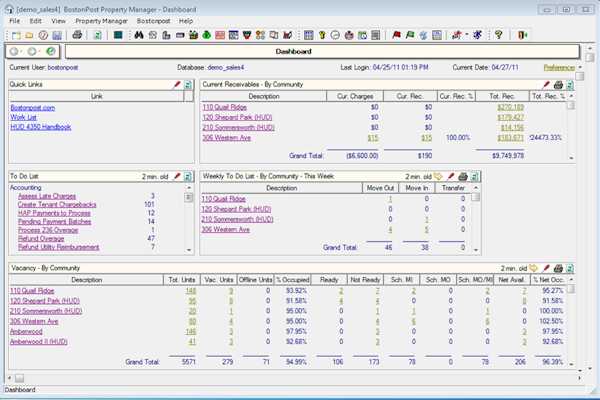600x400 pixels.
Task: Click the Tot. Units column header in Vacancy
Action: pyautogui.click(x=182, y=280)
